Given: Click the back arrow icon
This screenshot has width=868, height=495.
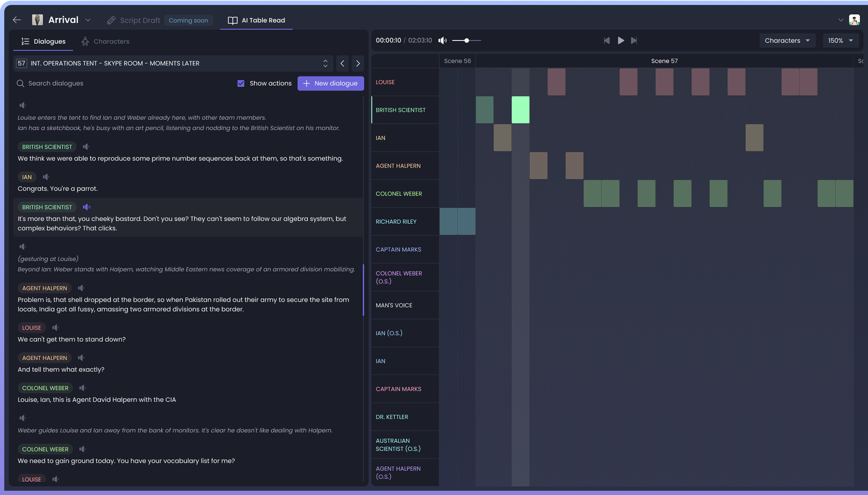Looking at the screenshot, I should point(17,20).
